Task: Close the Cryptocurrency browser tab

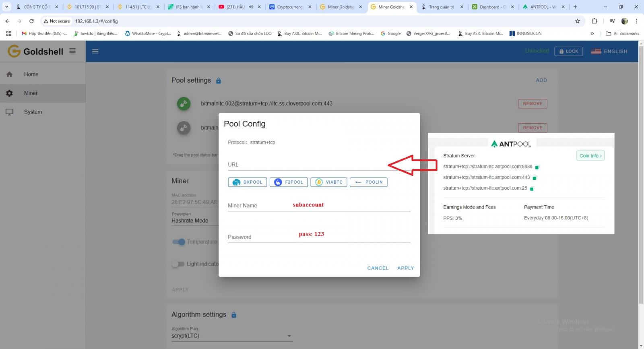Action: [x=310, y=7]
